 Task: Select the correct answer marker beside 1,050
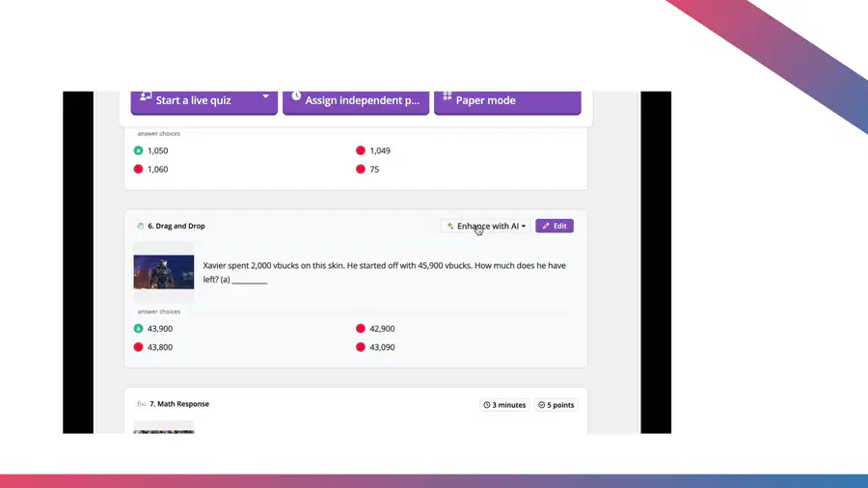pos(138,150)
